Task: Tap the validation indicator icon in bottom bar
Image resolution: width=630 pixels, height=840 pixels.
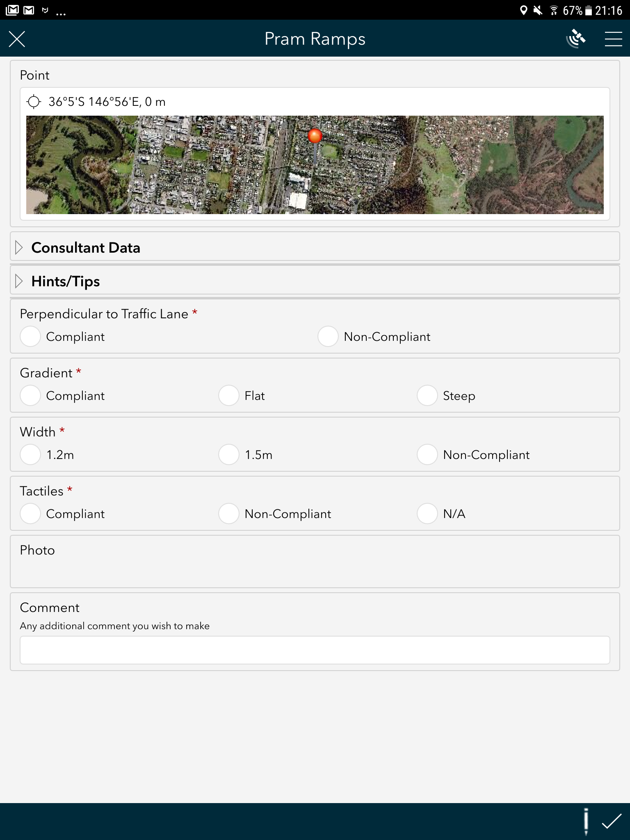Action: point(586,822)
